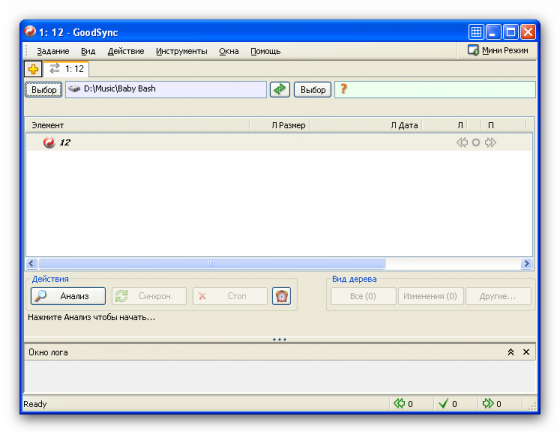Screen dimensions: 560x434
Task: Click the three-dot splitter handle
Action: coord(279,339)
